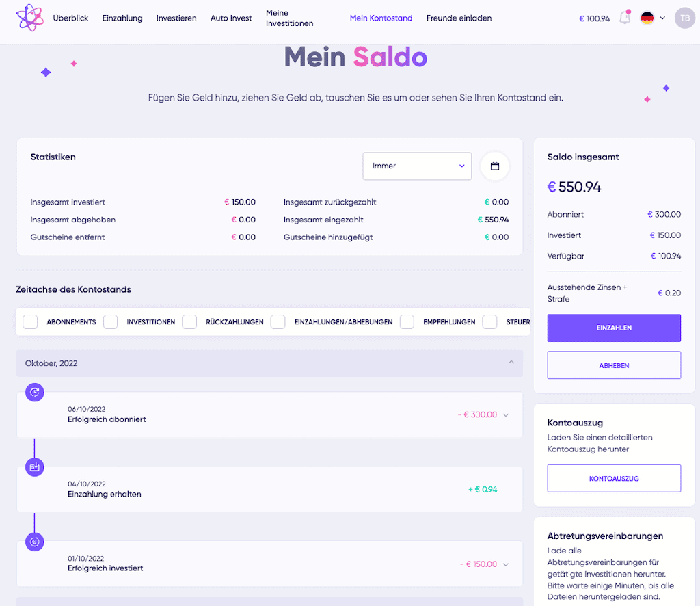
Task: Check the Abonnements filter checkbox
Action: point(30,321)
